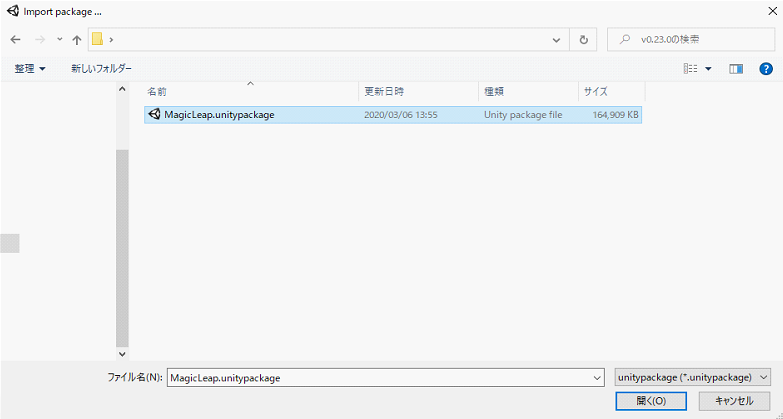Select the MagicLeap.unitypackage file
The width and height of the screenshot is (783, 419).
point(393,115)
